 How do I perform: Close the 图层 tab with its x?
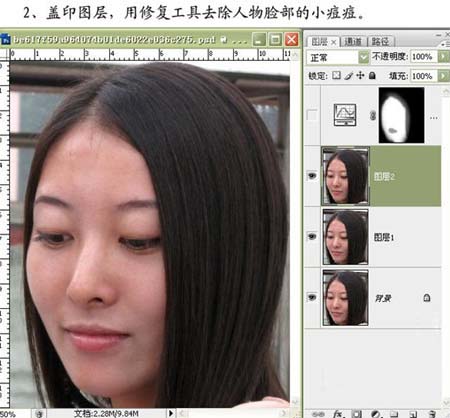click(333, 42)
